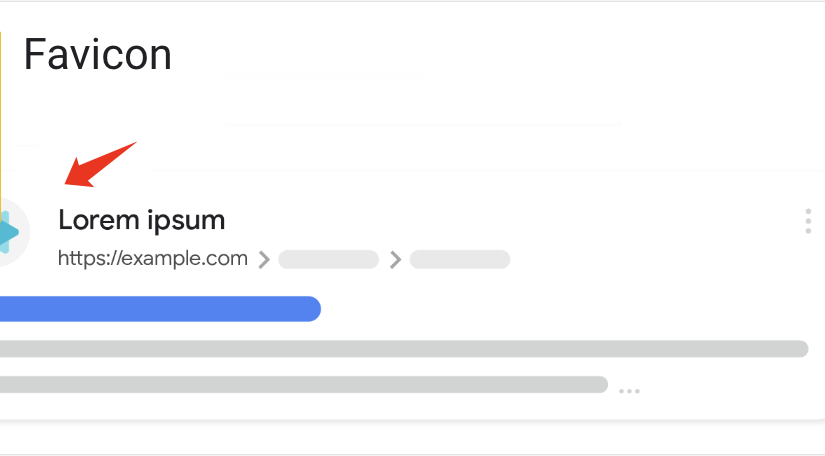Open the three-dot more options menu
This screenshot has height=456, width=825.
[808, 222]
